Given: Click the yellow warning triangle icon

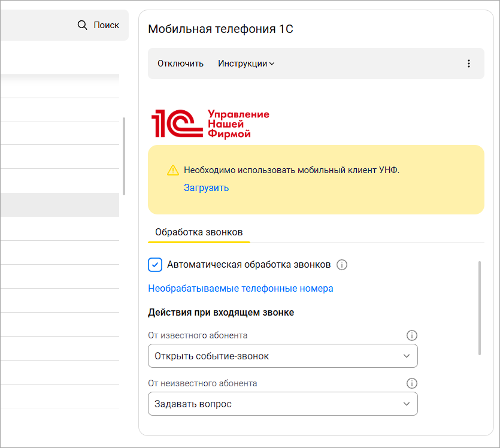Looking at the screenshot, I should 173,170.
